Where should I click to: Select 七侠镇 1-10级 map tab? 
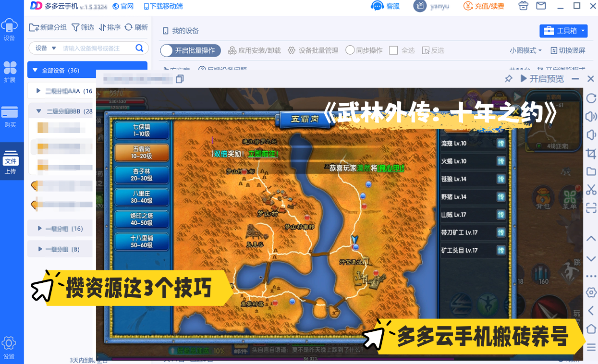pyautogui.click(x=142, y=130)
